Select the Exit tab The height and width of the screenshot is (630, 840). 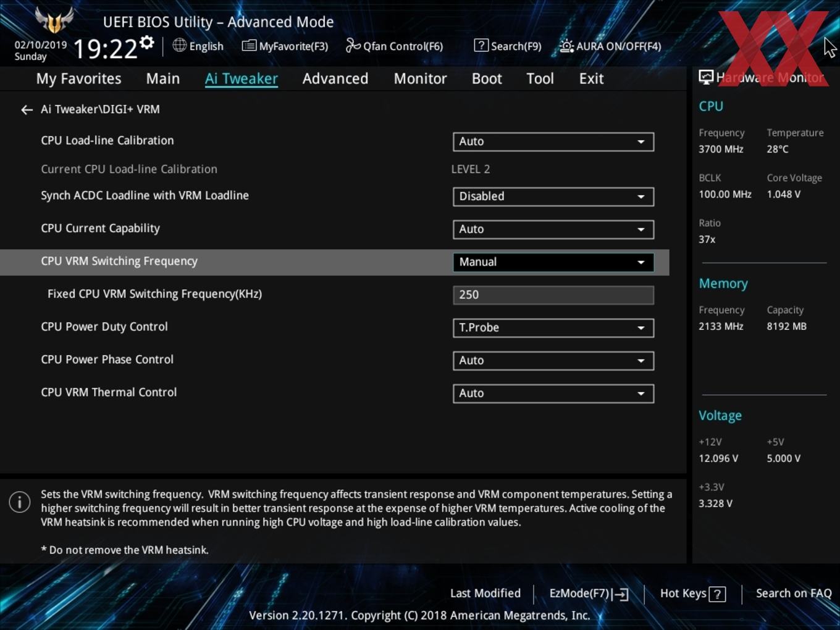591,78
